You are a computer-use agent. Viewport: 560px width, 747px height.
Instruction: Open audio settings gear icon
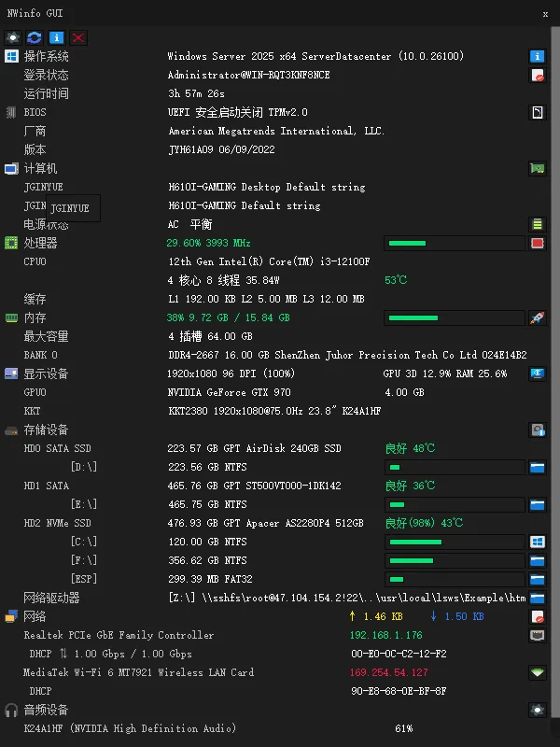538,710
